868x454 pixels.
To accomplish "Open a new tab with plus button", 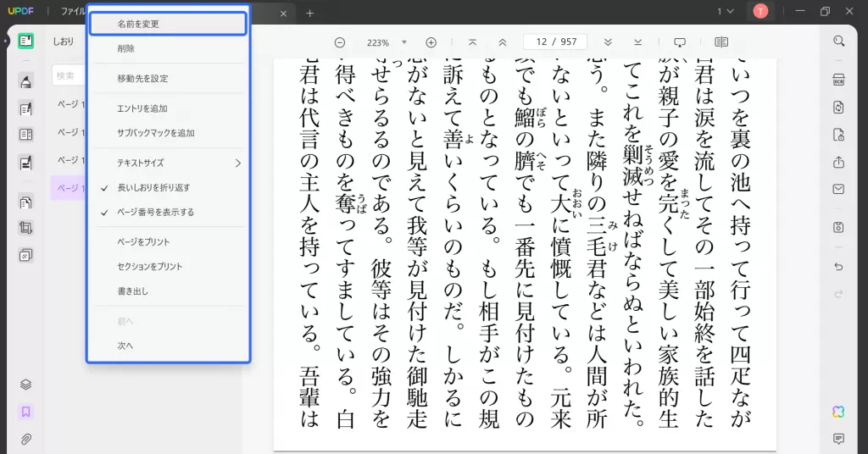I will (x=310, y=13).
